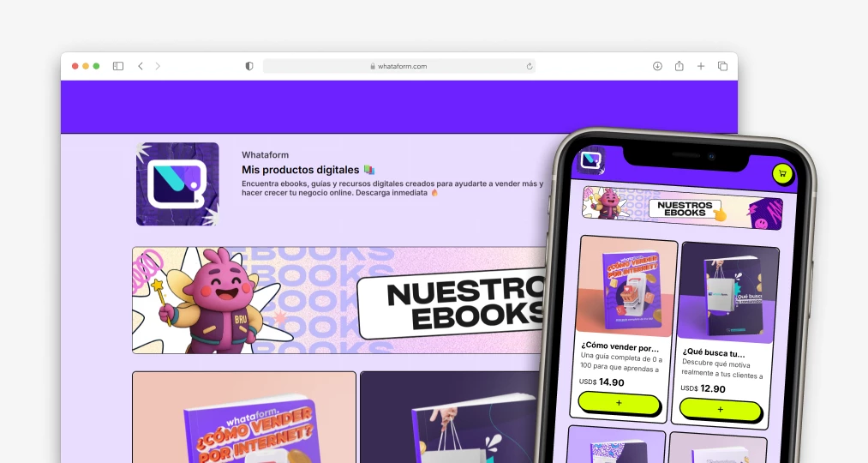Image resolution: width=868 pixels, height=463 pixels.
Task: Open the '¿Cómo vender por internet?' desktop product card
Action: (x=244, y=417)
